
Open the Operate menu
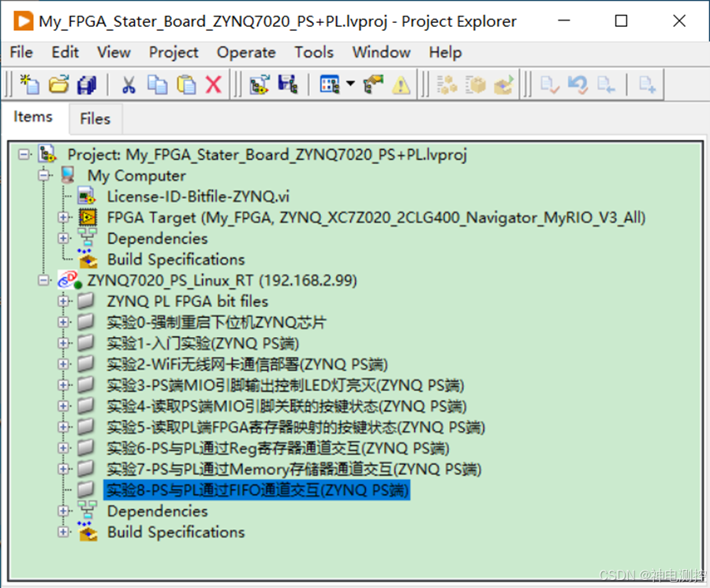point(246,53)
